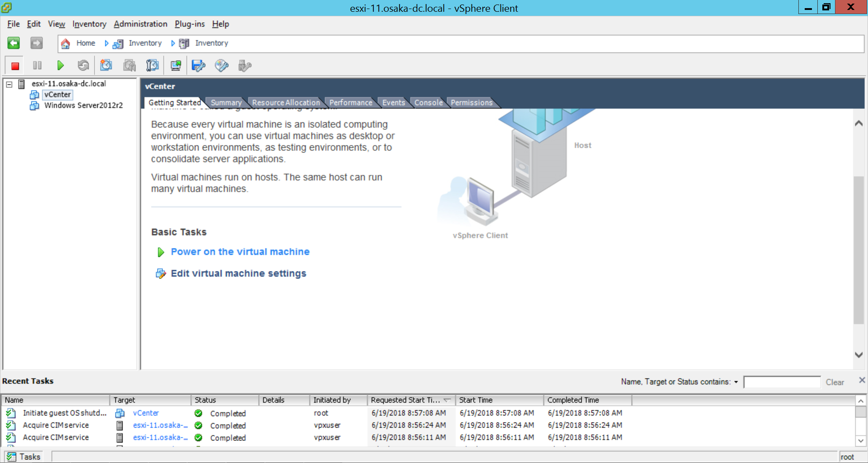Click the red Power Off toolbar icon
This screenshot has height=463, width=868.
(x=15, y=66)
